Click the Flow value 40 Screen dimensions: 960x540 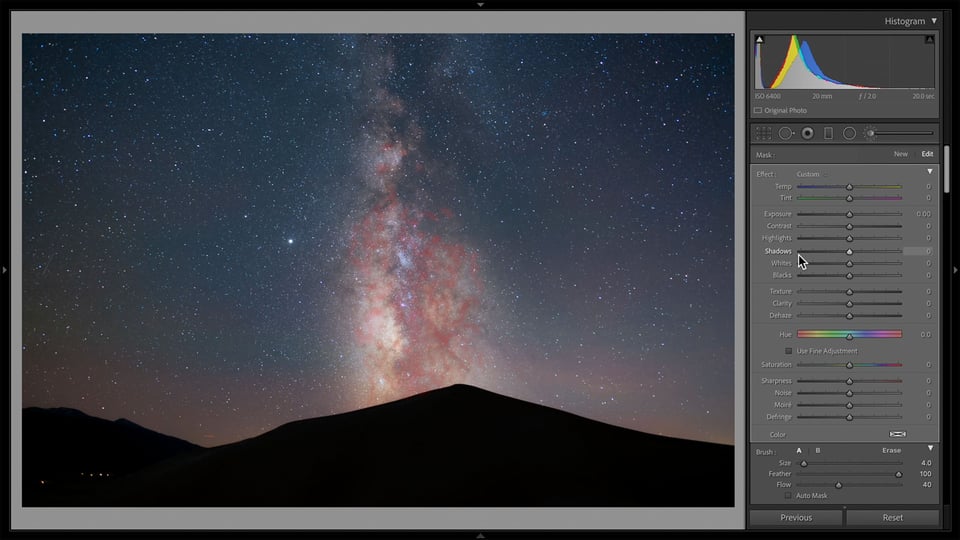(927, 485)
